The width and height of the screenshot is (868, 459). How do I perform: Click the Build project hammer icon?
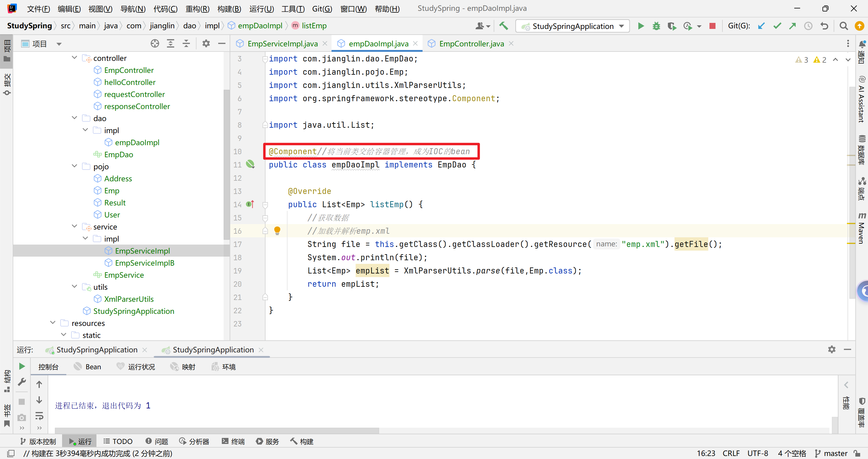tap(504, 26)
